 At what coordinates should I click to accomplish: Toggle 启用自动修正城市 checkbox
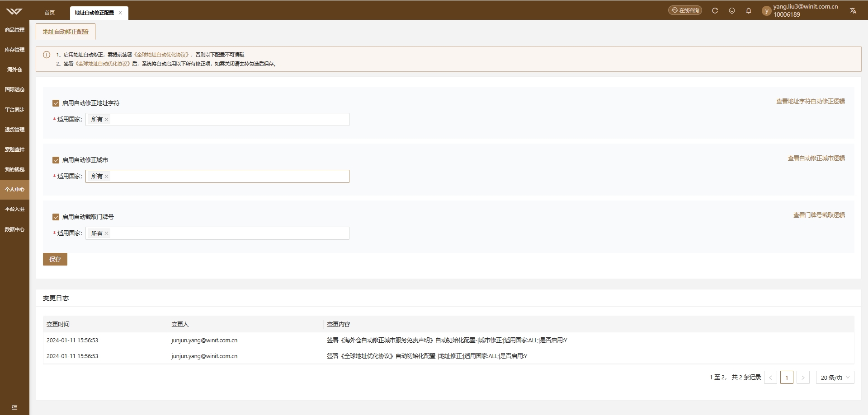point(56,160)
